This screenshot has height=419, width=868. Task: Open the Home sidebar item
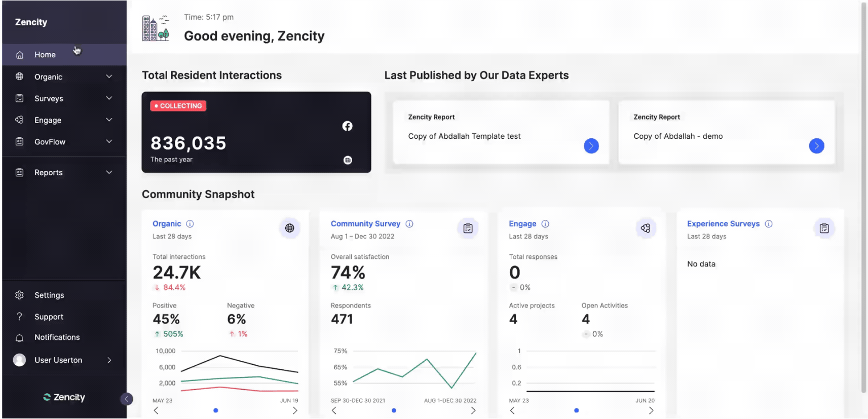(64, 55)
